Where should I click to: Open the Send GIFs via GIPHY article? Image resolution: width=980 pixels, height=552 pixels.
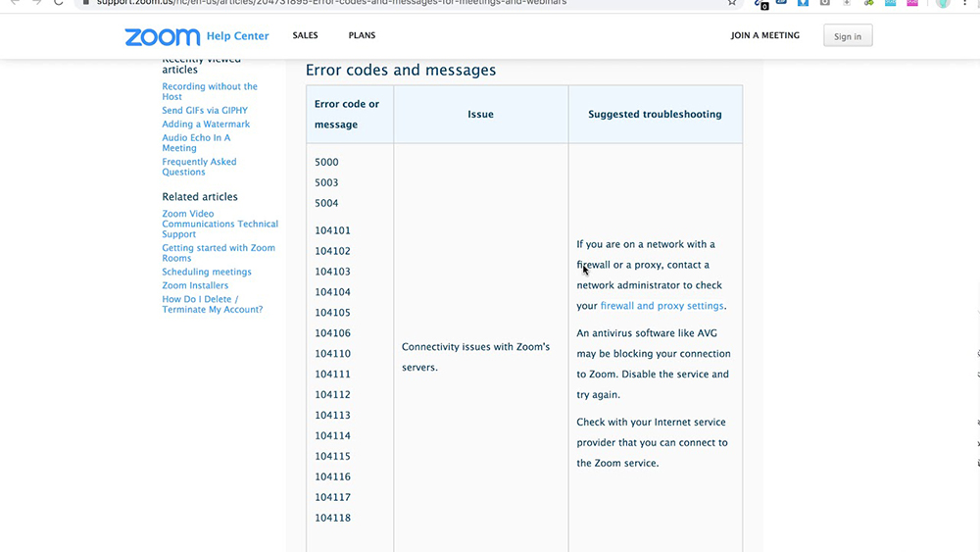(x=205, y=111)
